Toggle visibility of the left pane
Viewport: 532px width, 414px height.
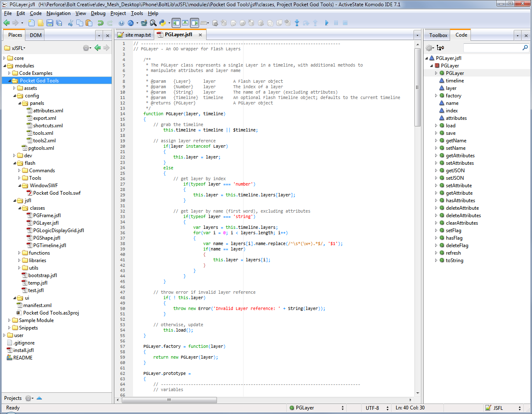tap(177, 23)
